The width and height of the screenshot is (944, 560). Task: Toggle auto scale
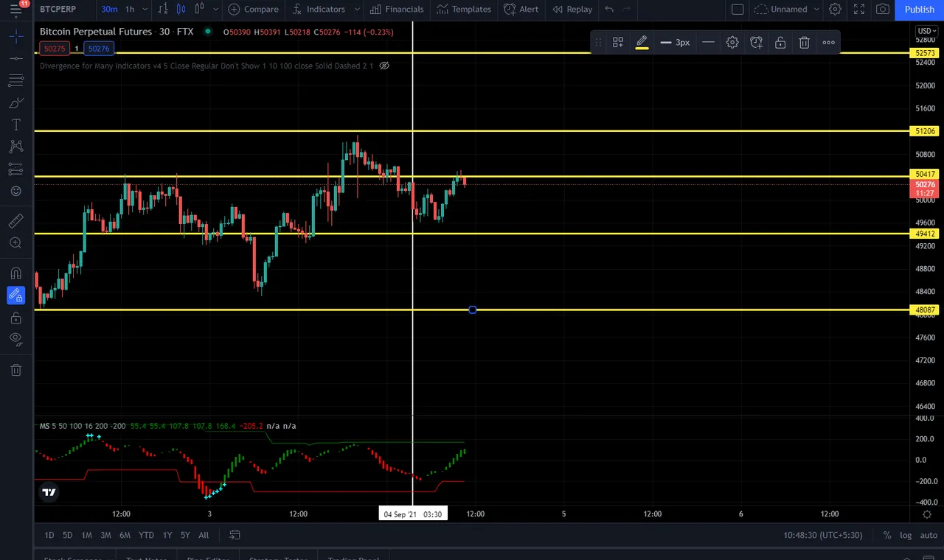click(929, 535)
